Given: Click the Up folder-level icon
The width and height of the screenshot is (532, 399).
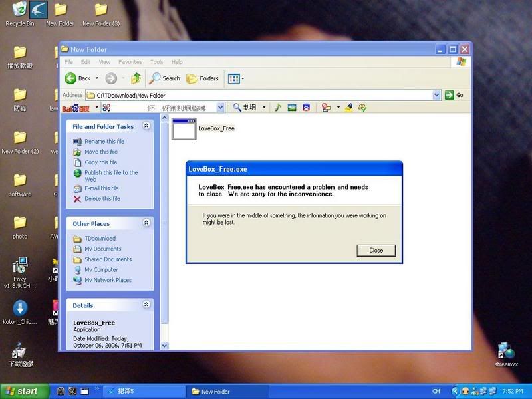Looking at the screenshot, I should click(x=136, y=78).
